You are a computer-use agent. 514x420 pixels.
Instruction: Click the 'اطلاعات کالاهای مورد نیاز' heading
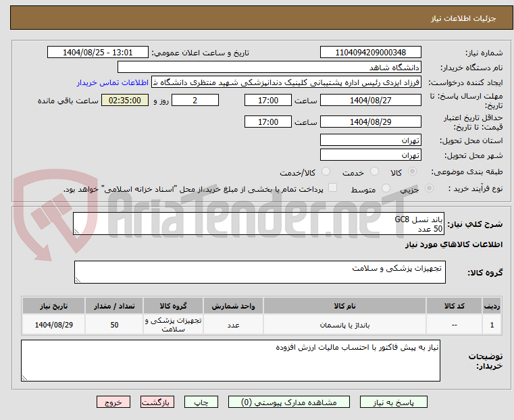tap(454, 244)
